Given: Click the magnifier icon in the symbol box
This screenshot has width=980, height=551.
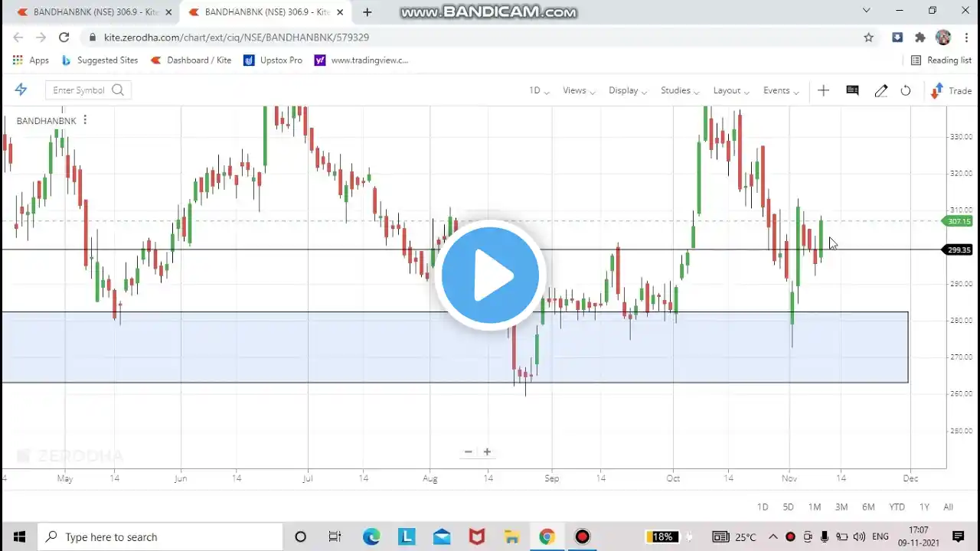Looking at the screenshot, I should [x=118, y=90].
